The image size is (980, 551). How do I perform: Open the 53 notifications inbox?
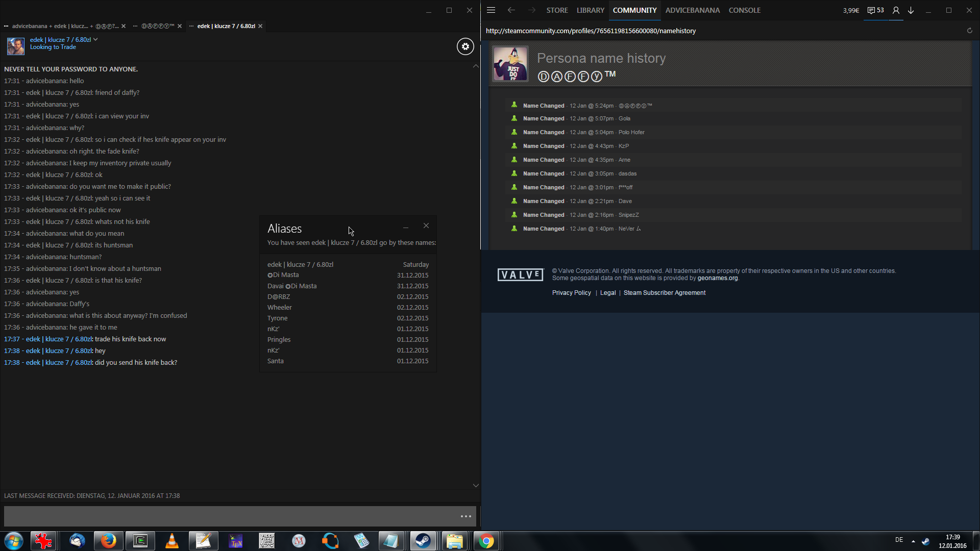pos(875,10)
